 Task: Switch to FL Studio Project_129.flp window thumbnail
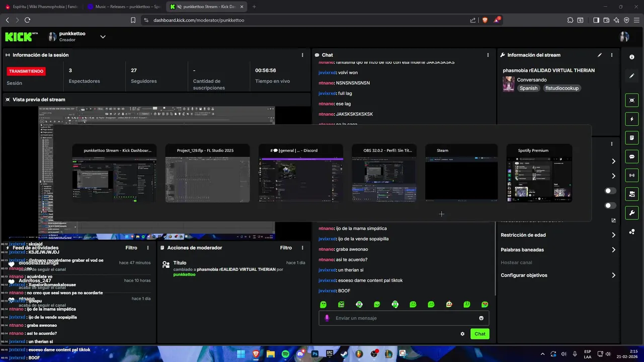click(x=207, y=173)
